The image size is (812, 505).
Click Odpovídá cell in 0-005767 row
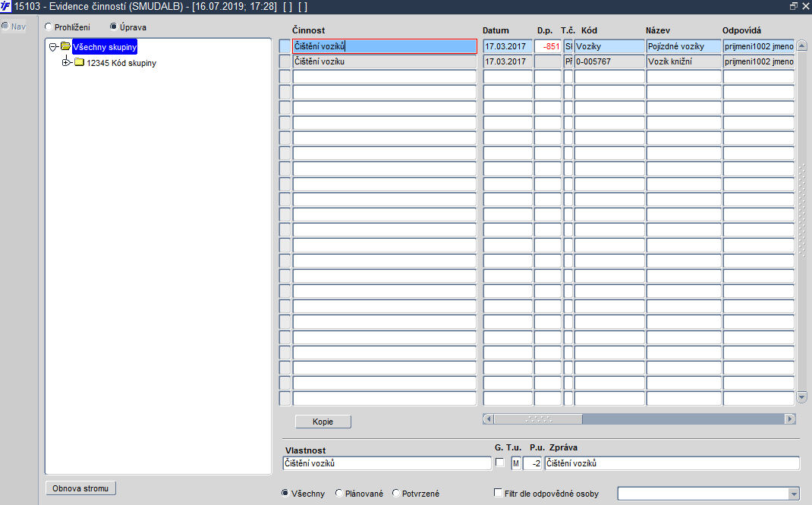[x=759, y=61]
